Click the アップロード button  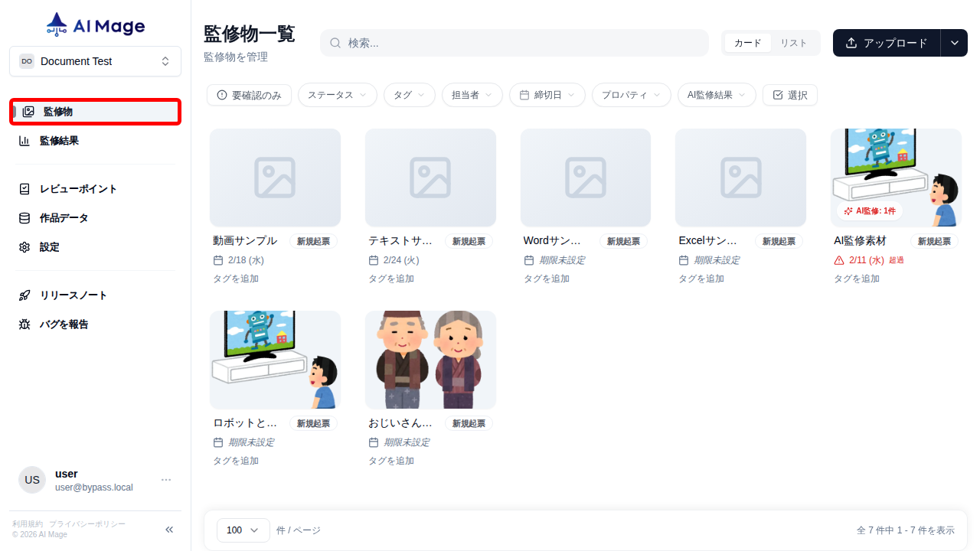886,43
